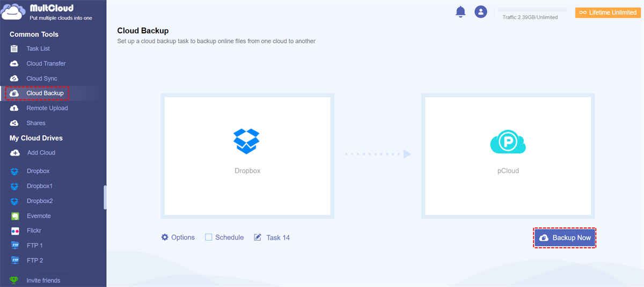Click the Invite friends trophy icon

point(14,281)
